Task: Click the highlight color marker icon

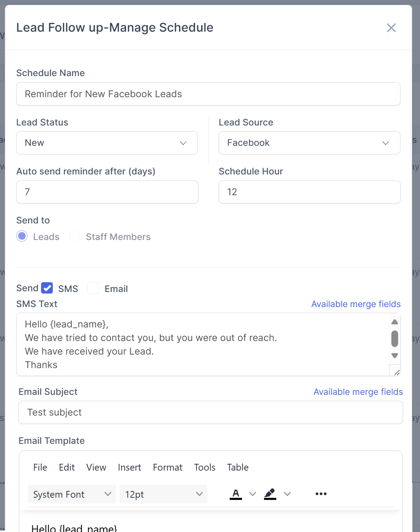Action: click(270, 494)
